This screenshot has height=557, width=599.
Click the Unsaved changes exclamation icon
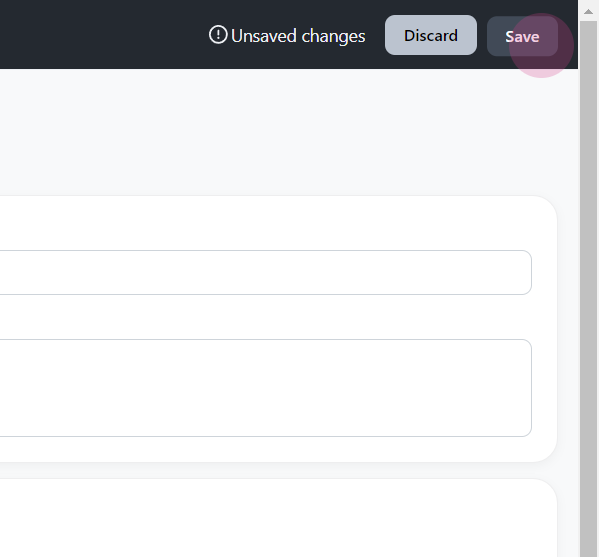218,35
